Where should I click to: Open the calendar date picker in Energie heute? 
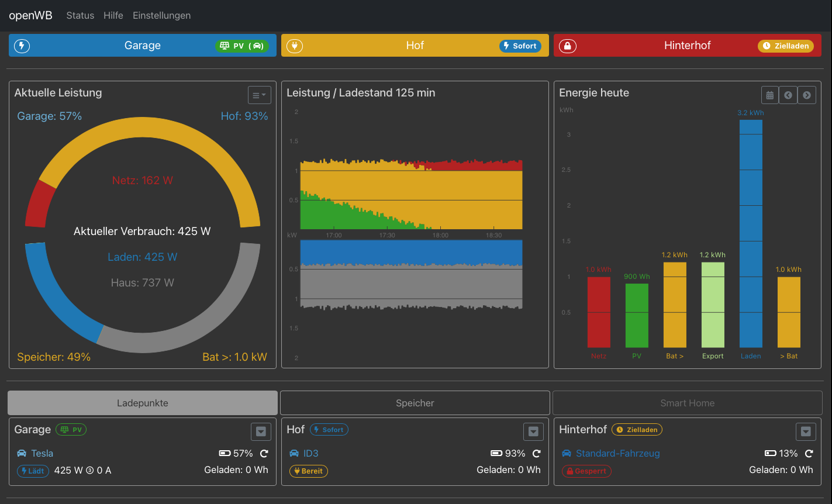click(770, 95)
